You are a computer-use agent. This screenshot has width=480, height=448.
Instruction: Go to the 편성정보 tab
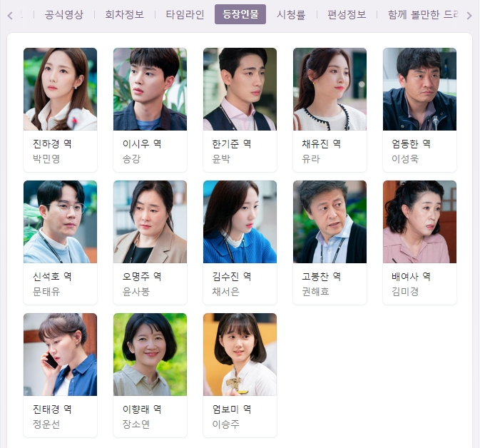click(x=347, y=14)
